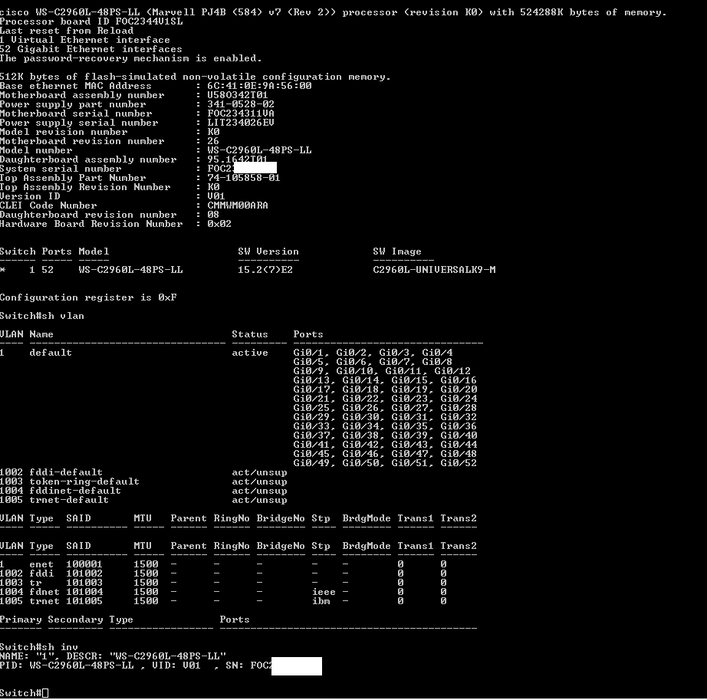
Task: Select Daughterboard revision number 08
Action: tap(213, 215)
